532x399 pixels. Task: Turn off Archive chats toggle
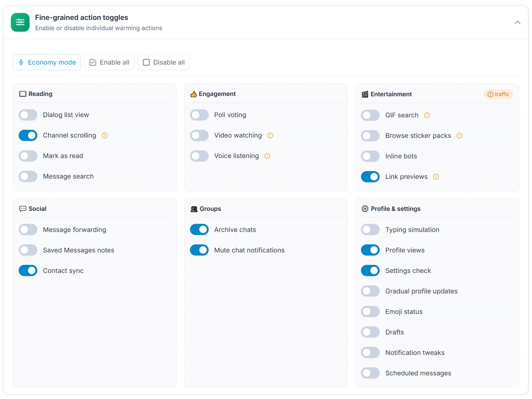point(199,230)
